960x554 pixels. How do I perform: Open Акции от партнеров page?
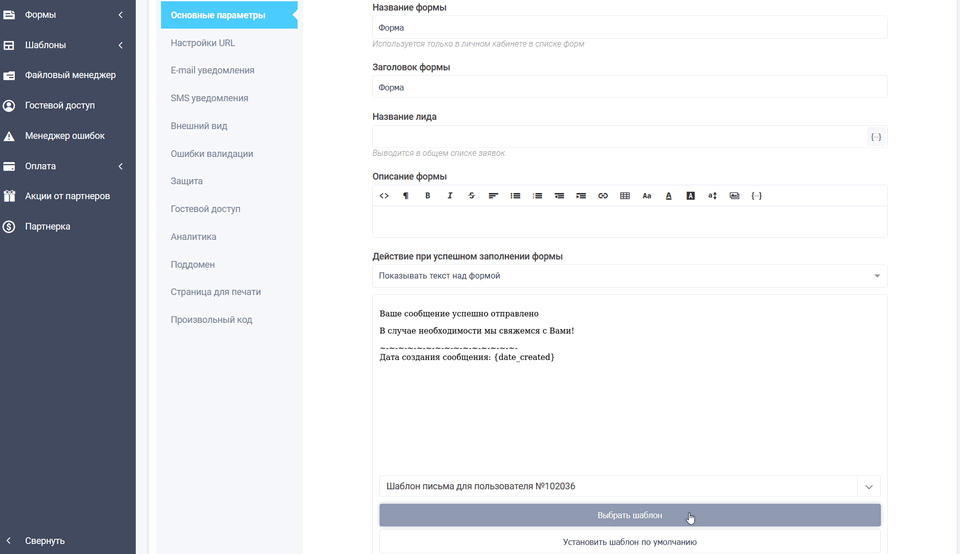pos(67,196)
